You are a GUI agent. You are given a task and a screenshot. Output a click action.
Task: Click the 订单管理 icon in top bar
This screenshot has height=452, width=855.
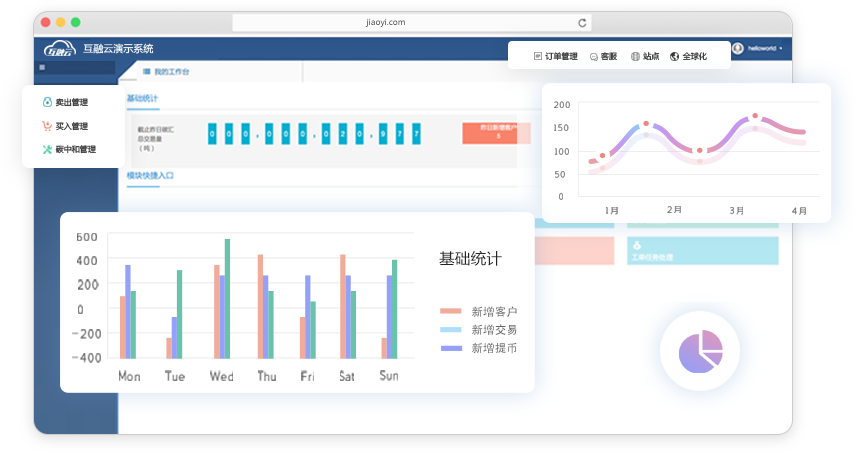(x=538, y=57)
